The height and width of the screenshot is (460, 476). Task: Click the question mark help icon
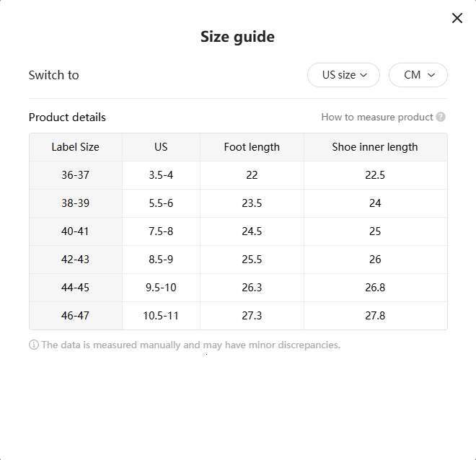(x=441, y=117)
